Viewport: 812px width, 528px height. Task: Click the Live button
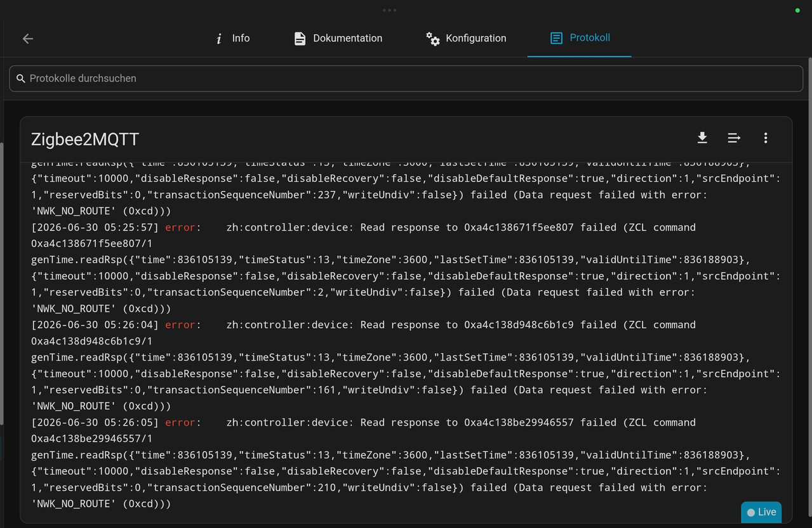pyautogui.click(x=761, y=512)
